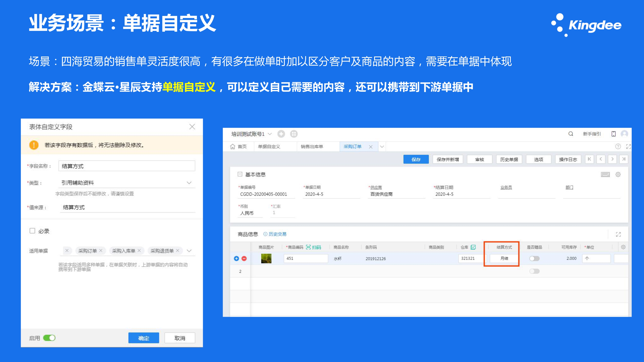Screen dimensions: 644x362
Task: Switch to 单据自定义 tab
Action: point(269,146)
